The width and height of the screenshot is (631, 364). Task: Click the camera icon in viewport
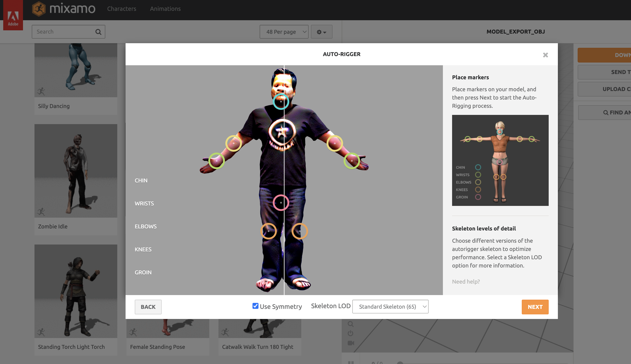[x=351, y=343]
